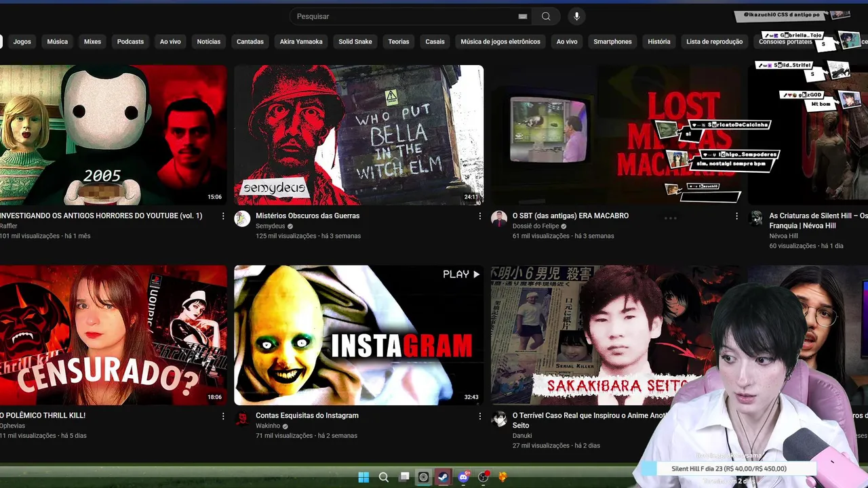
Task: Start voice search with microphone icon
Action: coord(576,16)
